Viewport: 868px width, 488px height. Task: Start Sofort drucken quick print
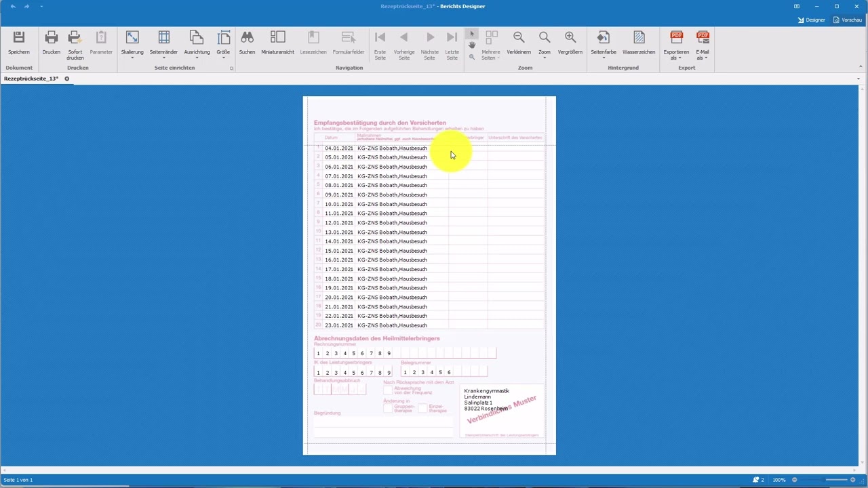click(x=75, y=38)
